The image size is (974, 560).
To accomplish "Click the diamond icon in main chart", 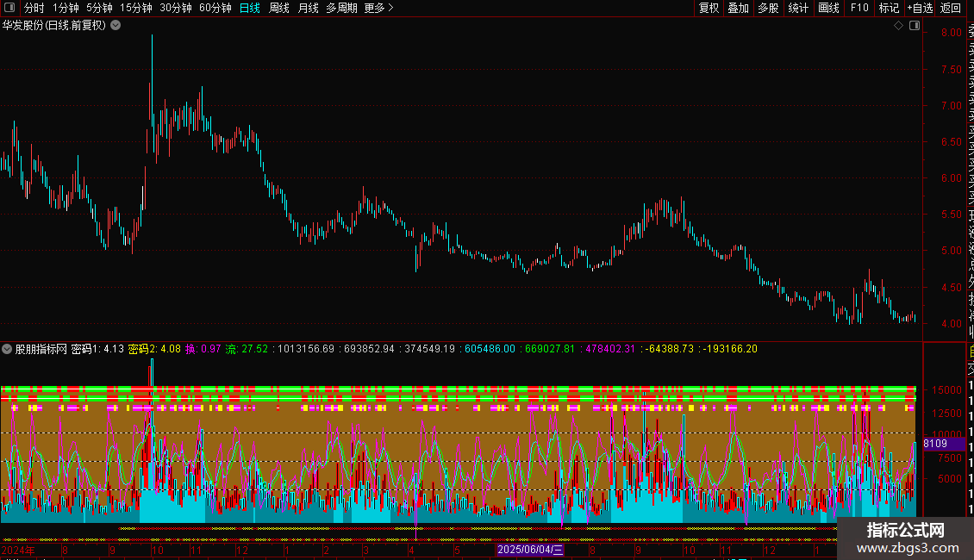I will pyautogui.click(x=898, y=26).
